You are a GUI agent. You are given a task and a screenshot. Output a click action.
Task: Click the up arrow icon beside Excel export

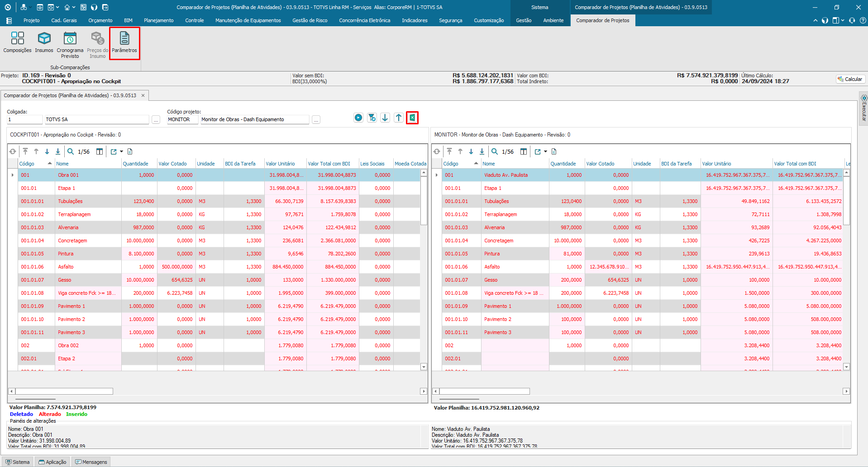[399, 118]
